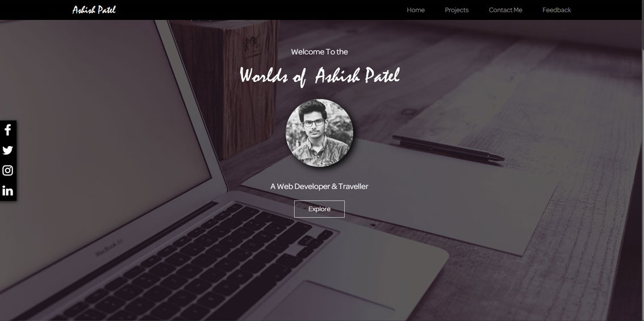
Task: Click the 'Worlds of Ashish Patel' heading
Action: (320, 76)
